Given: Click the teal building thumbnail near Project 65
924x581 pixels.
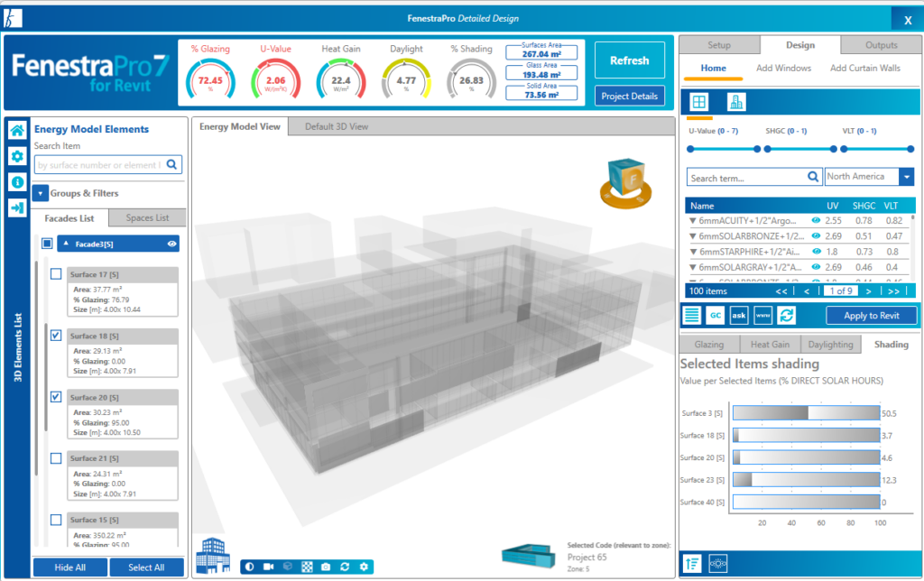Looking at the screenshot, I should pyautogui.click(x=529, y=556).
